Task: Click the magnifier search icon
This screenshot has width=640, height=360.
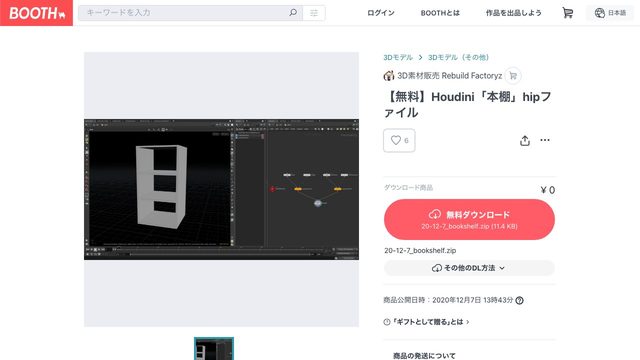Action: [x=293, y=13]
